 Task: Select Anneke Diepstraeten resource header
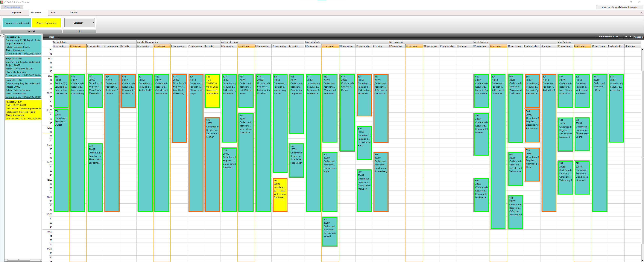[178, 42]
